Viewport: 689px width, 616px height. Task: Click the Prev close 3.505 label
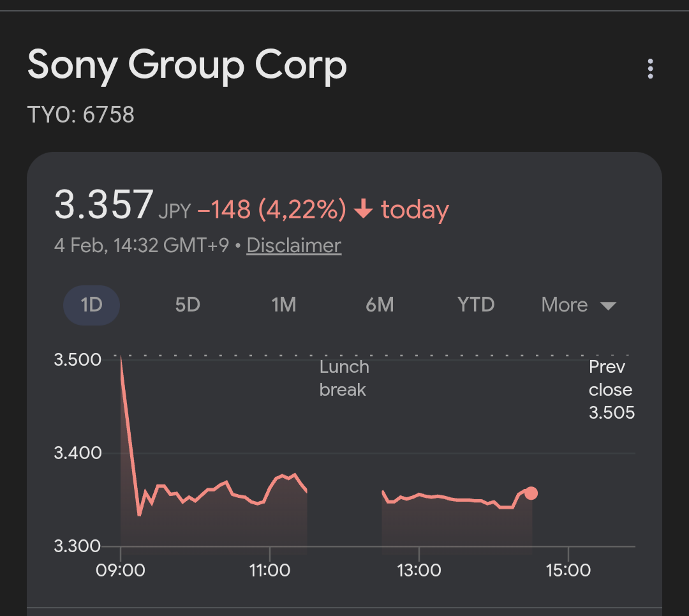click(611, 389)
